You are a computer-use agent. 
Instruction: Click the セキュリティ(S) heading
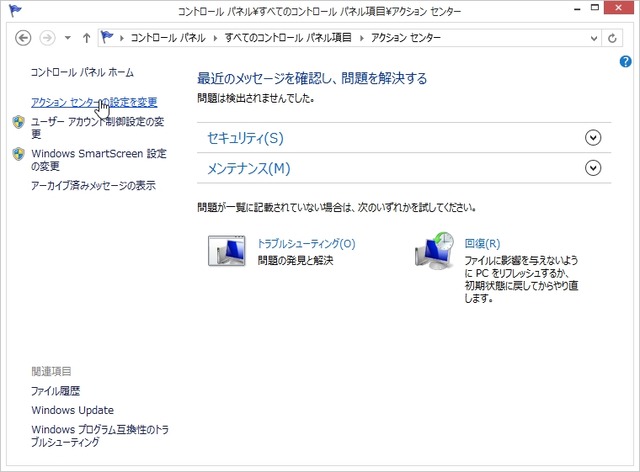[x=245, y=138]
